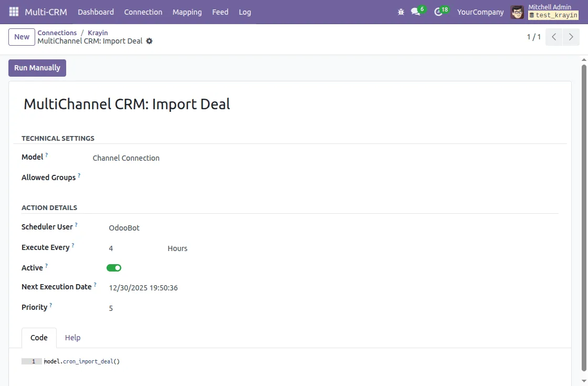Screen dimensions: 588x386
Task: Open the apps grid menu
Action: (13, 12)
